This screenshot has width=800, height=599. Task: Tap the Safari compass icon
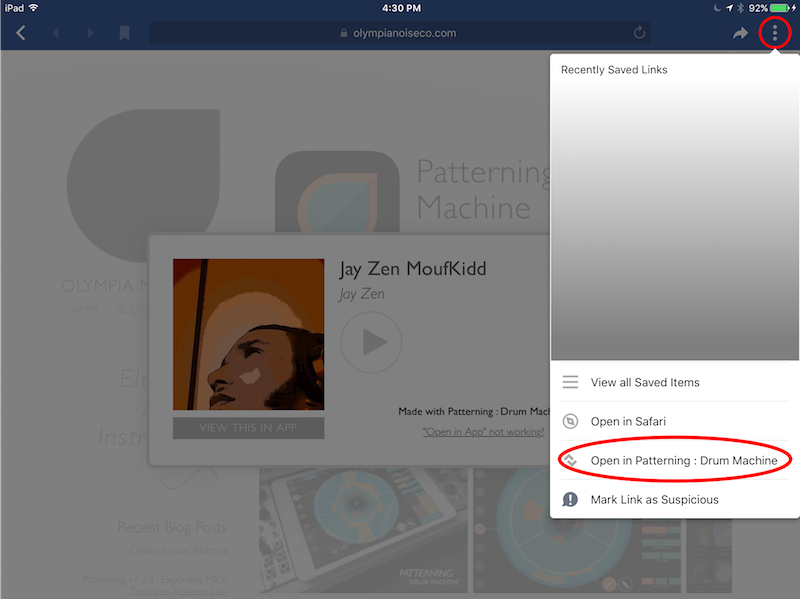coord(570,421)
